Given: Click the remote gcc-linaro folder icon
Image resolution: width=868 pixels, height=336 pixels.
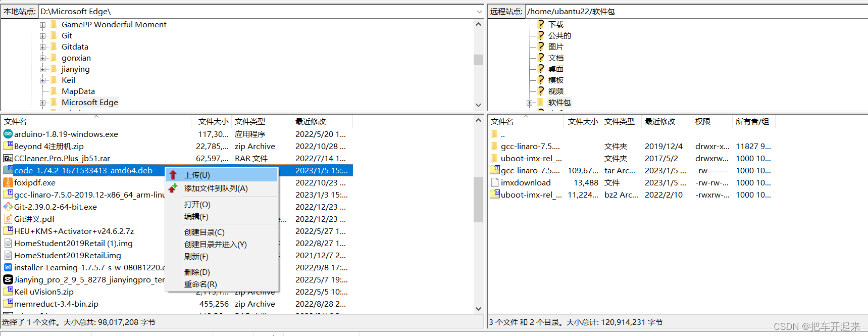Looking at the screenshot, I should pyautogui.click(x=494, y=146).
